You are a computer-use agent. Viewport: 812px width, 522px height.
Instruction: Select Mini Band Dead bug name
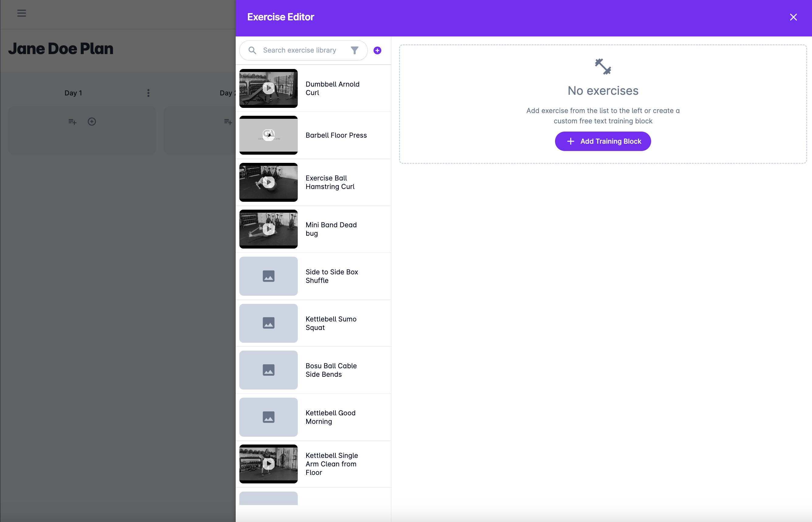tap(331, 229)
